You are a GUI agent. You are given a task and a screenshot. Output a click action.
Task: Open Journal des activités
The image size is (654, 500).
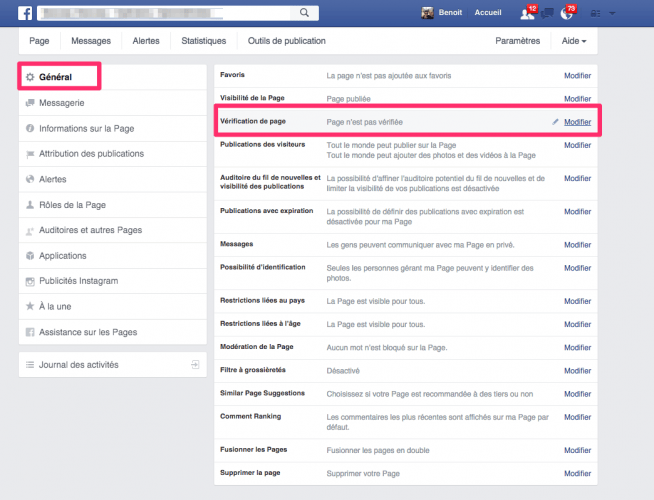click(x=113, y=365)
